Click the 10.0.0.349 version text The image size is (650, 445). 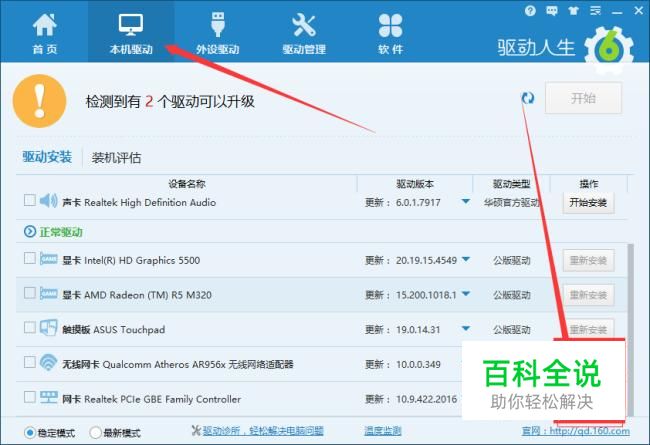(418, 365)
